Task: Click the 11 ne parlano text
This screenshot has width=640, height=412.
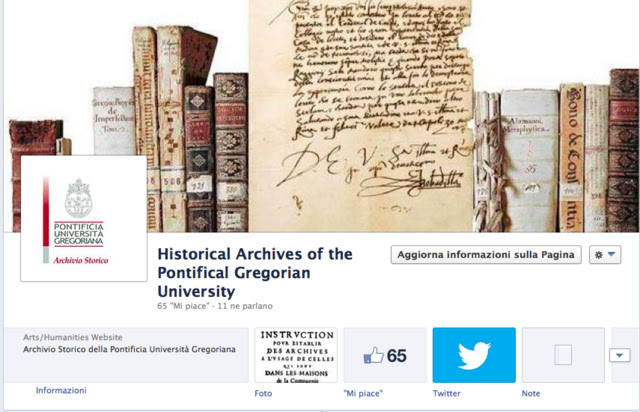Action: coord(245,306)
